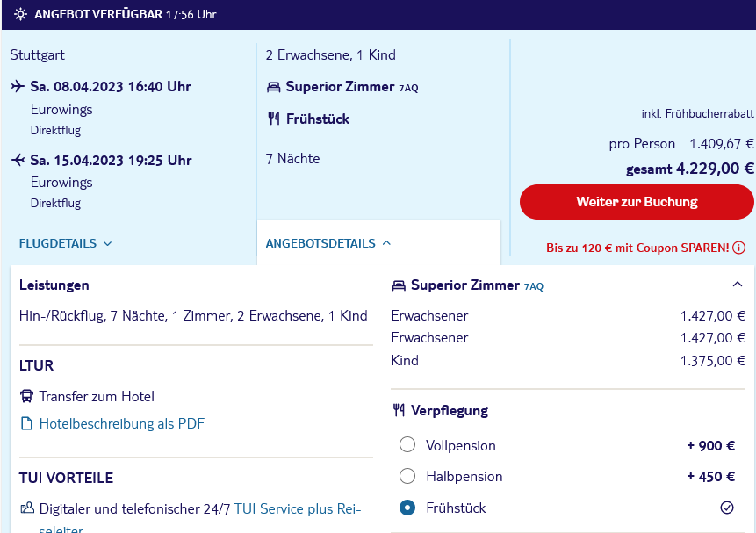
Task: Open the coupon info circle icon
Action: click(738, 248)
